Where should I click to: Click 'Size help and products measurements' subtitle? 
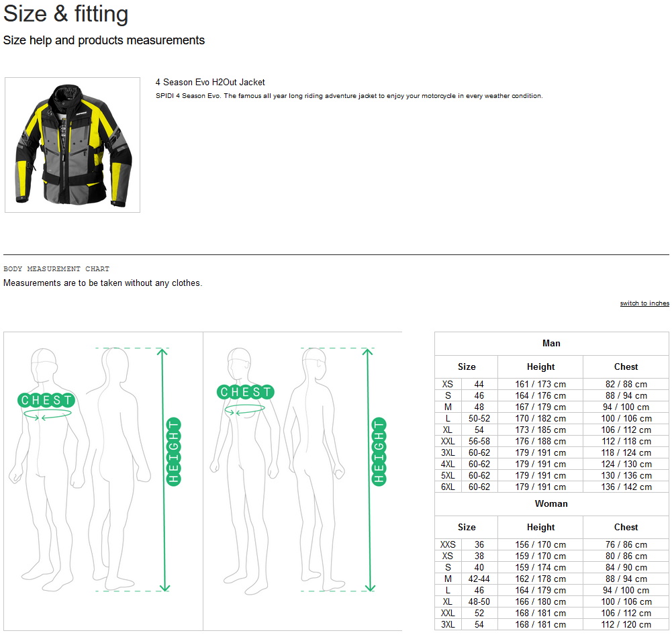[x=103, y=40]
